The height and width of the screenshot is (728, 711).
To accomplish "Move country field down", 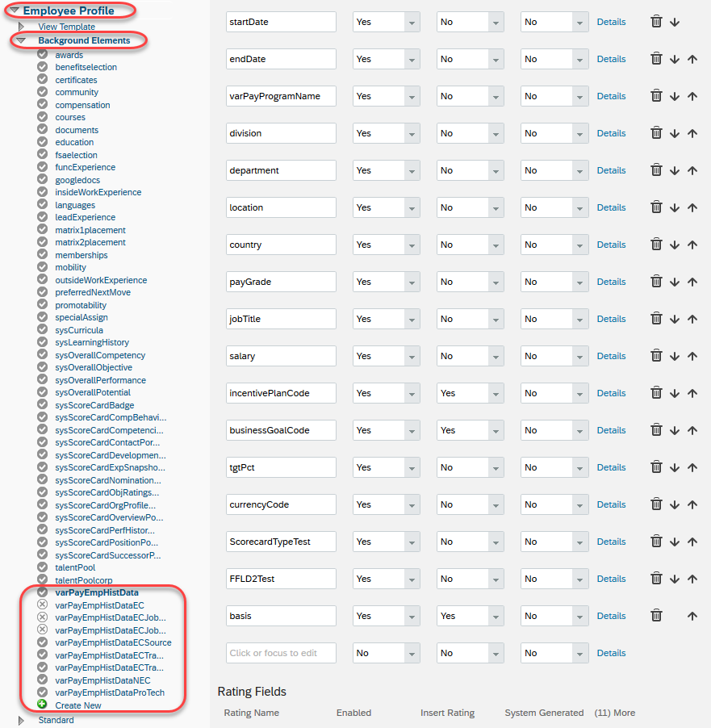I will point(675,245).
